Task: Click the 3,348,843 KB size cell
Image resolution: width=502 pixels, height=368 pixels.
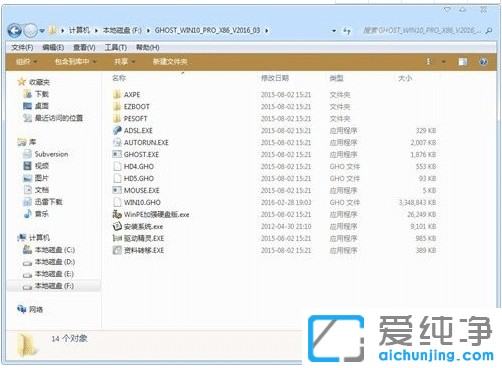Action: coord(417,203)
